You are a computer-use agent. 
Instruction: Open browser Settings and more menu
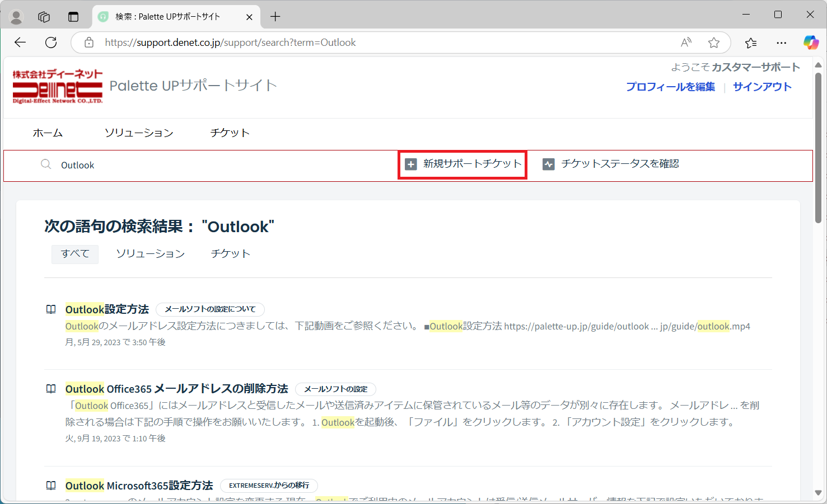pos(782,43)
